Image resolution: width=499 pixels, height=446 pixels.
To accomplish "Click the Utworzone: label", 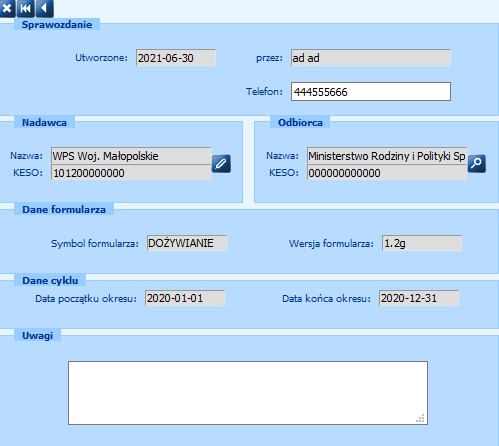I will click(x=101, y=58).
